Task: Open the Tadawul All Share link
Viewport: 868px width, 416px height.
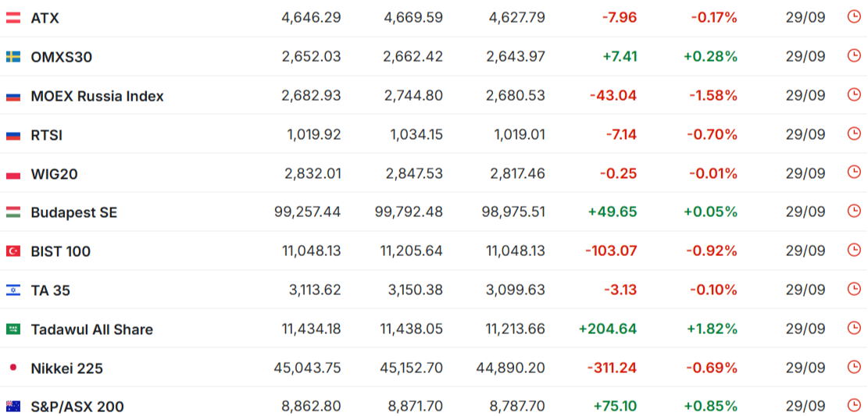Action: (x=92, y=329)
